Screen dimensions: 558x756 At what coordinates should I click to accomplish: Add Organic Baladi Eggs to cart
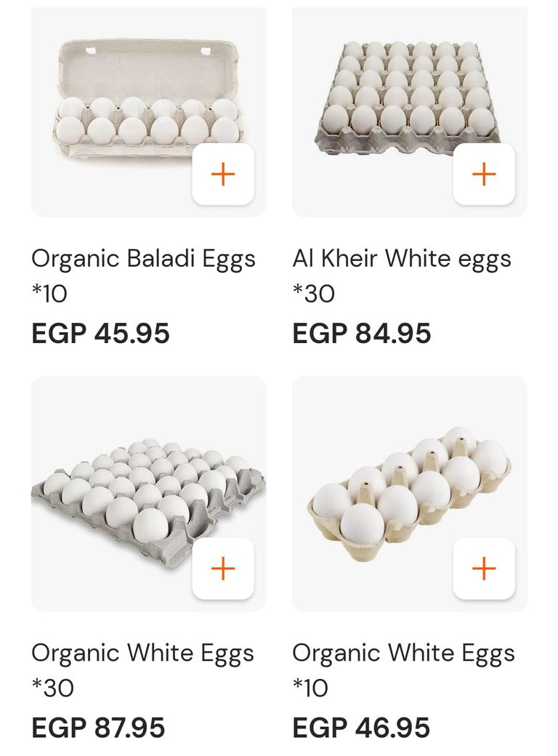tap(223, 174)
